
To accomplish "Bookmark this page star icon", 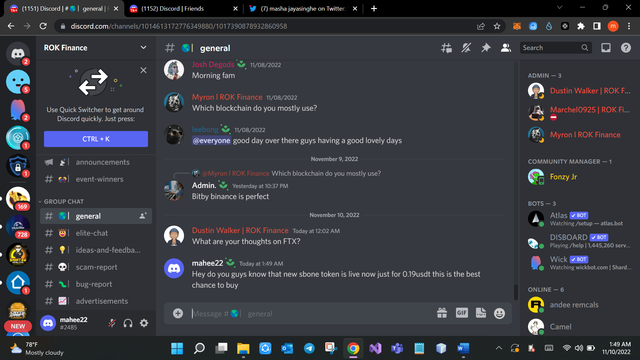I will 497,26.
